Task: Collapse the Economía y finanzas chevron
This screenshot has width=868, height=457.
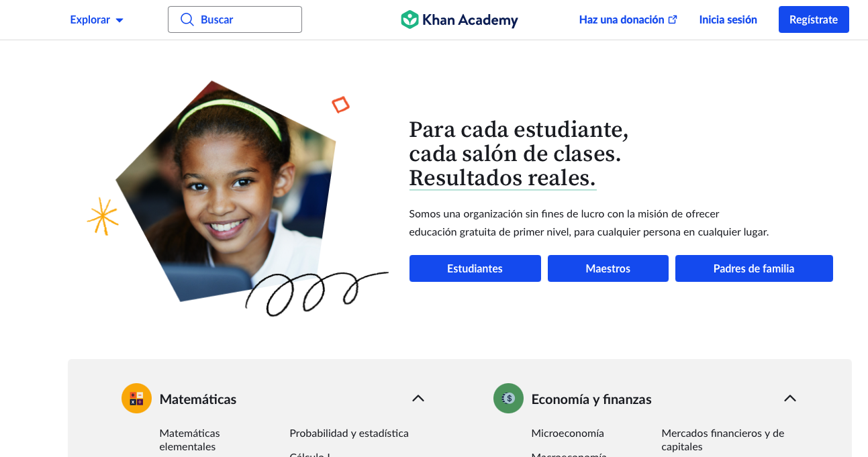Action: tap(790, 399)
